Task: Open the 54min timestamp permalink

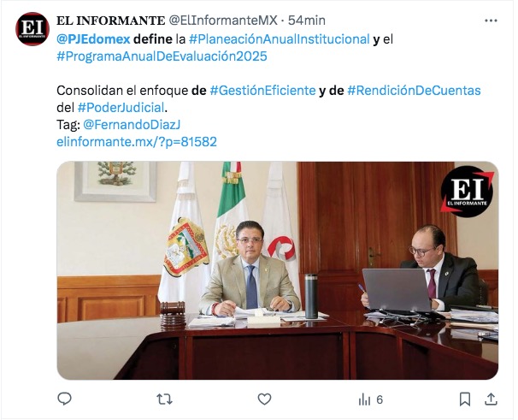Action: (307, 21)
